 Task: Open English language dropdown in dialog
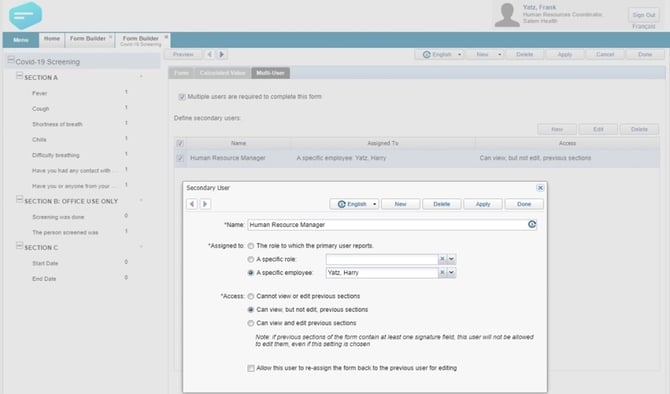[x=354, y=204]
